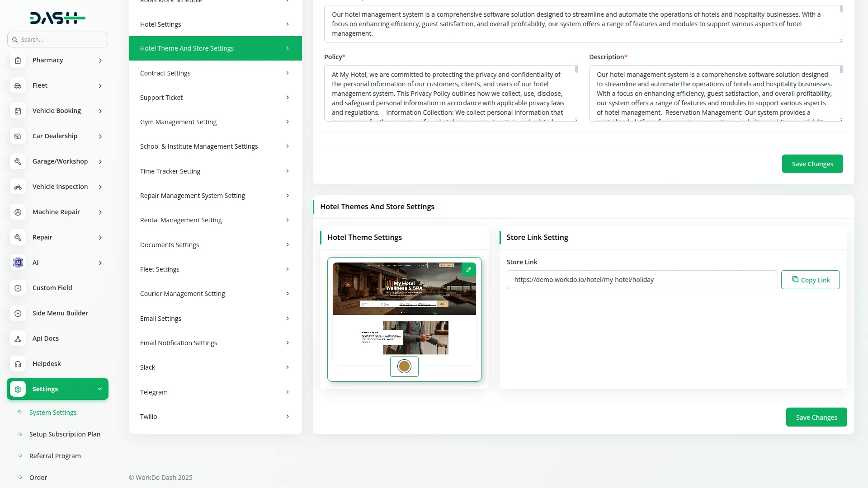Image resolution: width=868 pixels, height=488 pixels.
Task: Click the Vehicle Booking calendar icon
Action: (x=18, y=111)
